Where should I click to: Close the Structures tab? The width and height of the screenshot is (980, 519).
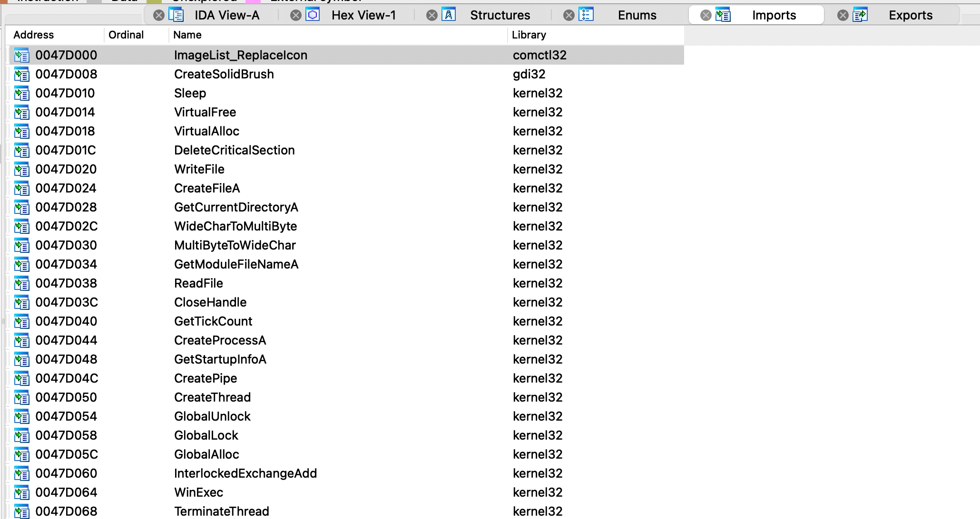(432, 15)
